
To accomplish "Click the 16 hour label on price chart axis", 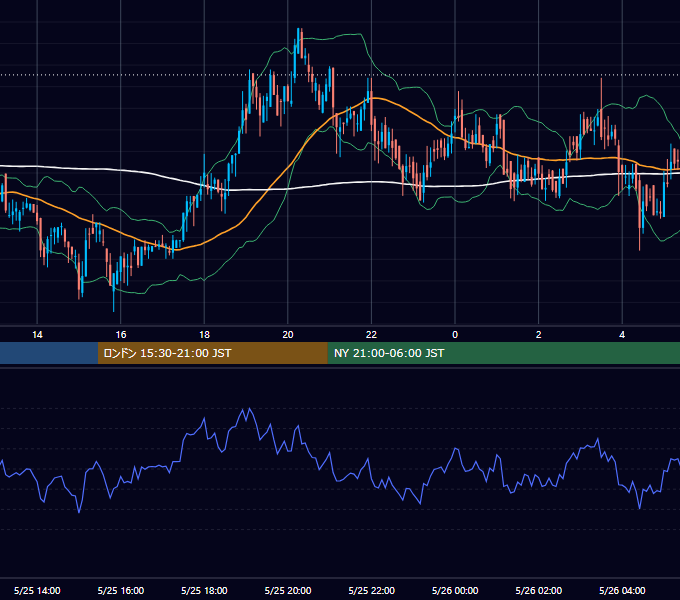I will [121, 335].
